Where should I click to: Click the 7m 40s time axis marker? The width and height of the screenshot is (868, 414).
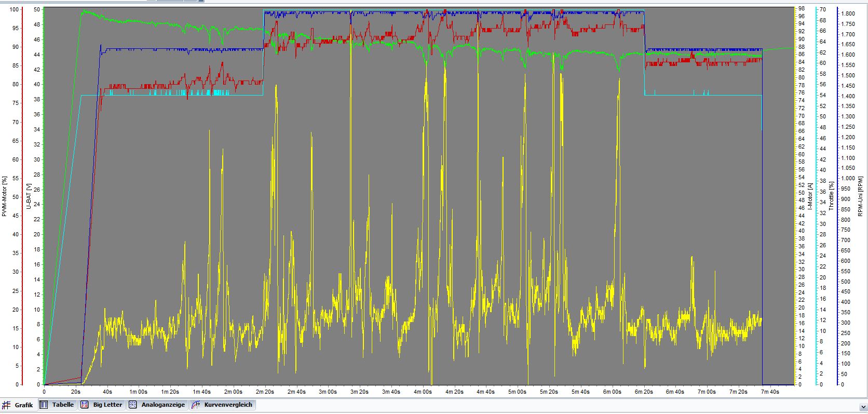770,392
